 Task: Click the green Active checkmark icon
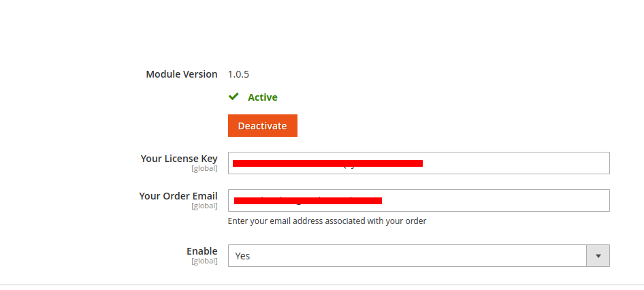coord(234,97)
